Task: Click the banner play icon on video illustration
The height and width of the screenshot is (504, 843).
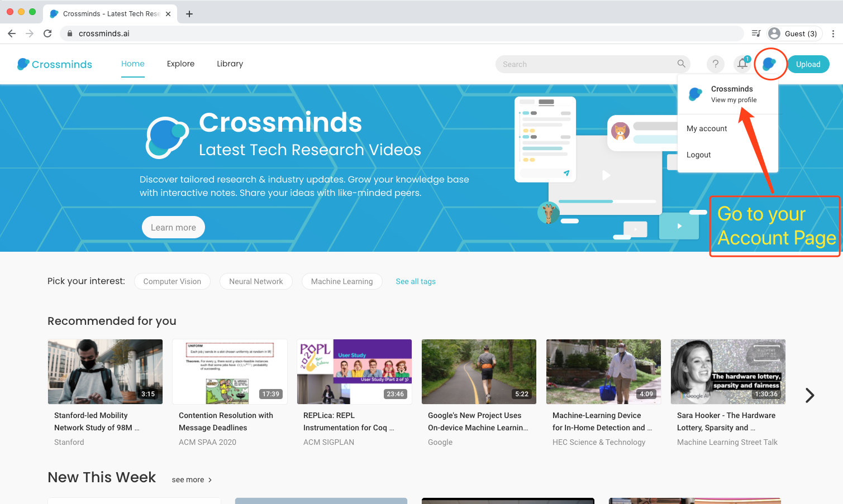Action: (x=606, y=175)
